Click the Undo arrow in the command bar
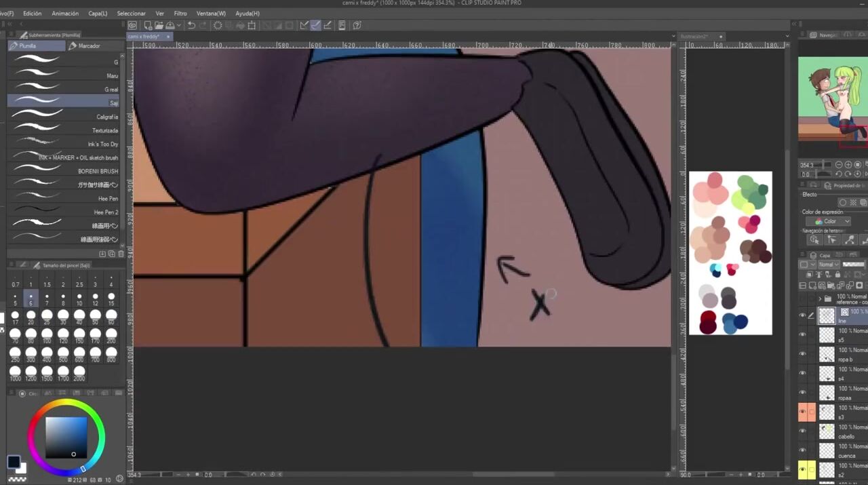868x485 pixels. click(191, 25)
